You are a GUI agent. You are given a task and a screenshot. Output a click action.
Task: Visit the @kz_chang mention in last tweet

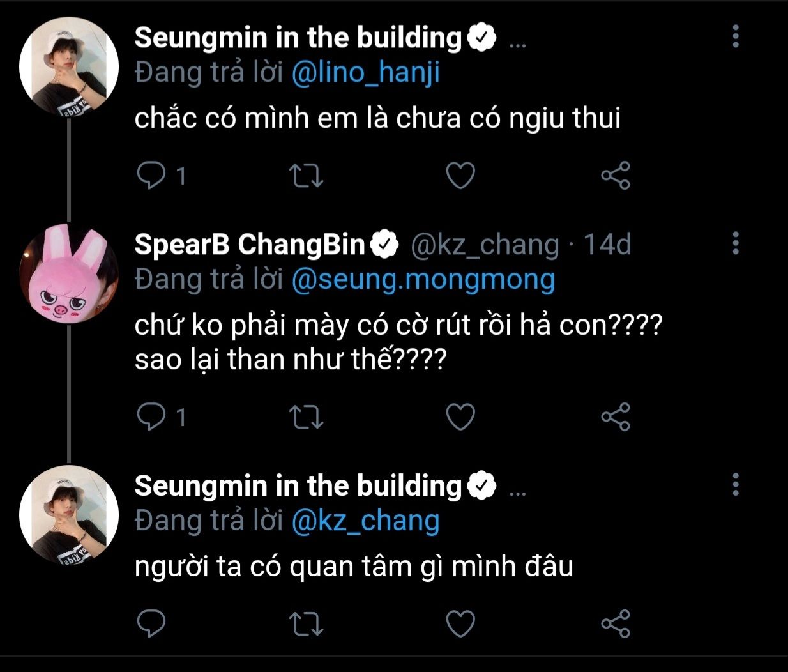(365, 521)
